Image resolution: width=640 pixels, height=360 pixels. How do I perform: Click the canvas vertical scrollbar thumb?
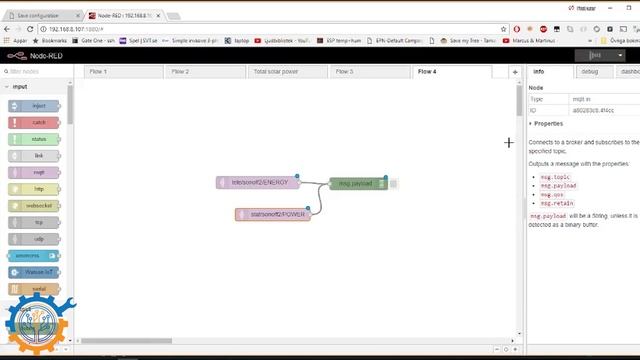point(519,100)
